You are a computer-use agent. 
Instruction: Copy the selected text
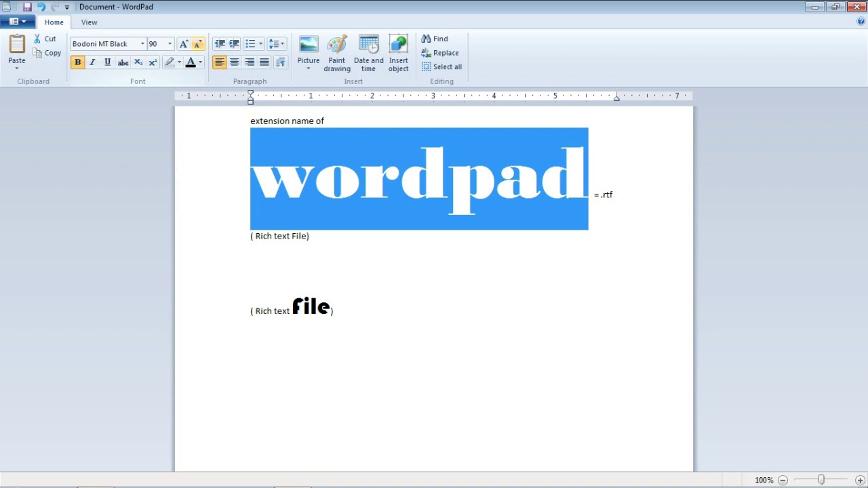pyautogui.click(x=47, y=53)
